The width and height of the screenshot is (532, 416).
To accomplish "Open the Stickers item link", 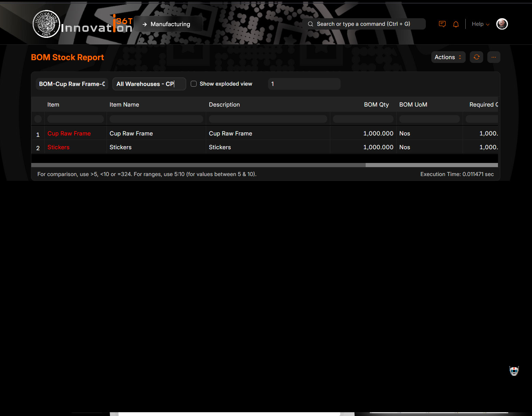I will click(x=58, y=147).
